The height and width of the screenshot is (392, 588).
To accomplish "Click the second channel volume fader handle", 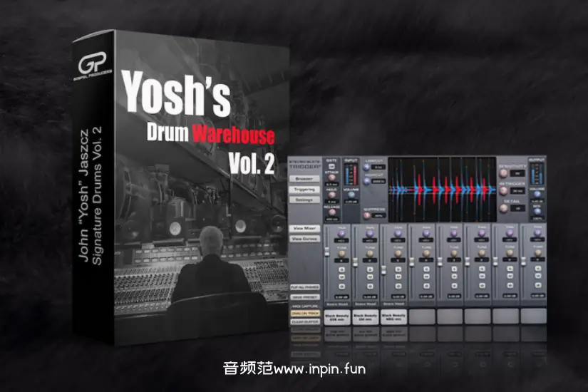I will (x=356, y=262).
